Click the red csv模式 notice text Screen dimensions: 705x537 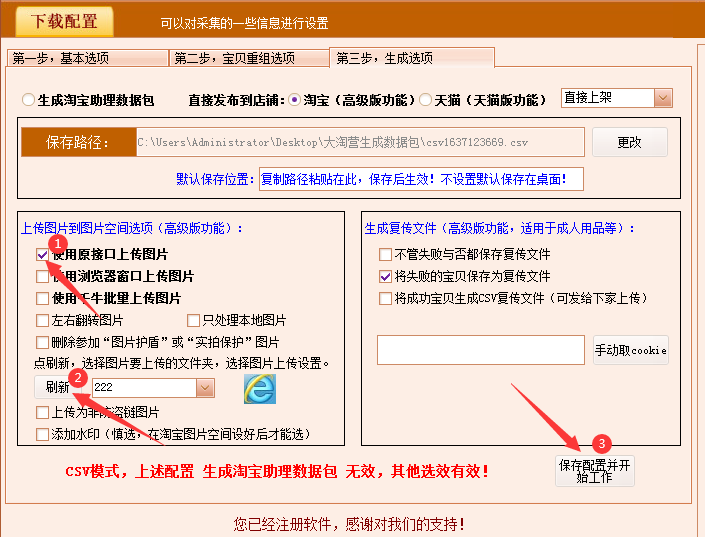[x=277, y=471]
